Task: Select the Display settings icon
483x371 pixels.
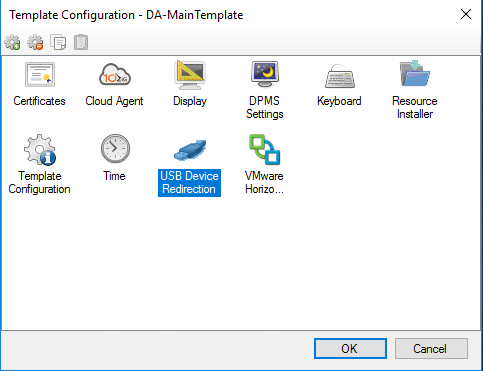Action: 190,75
